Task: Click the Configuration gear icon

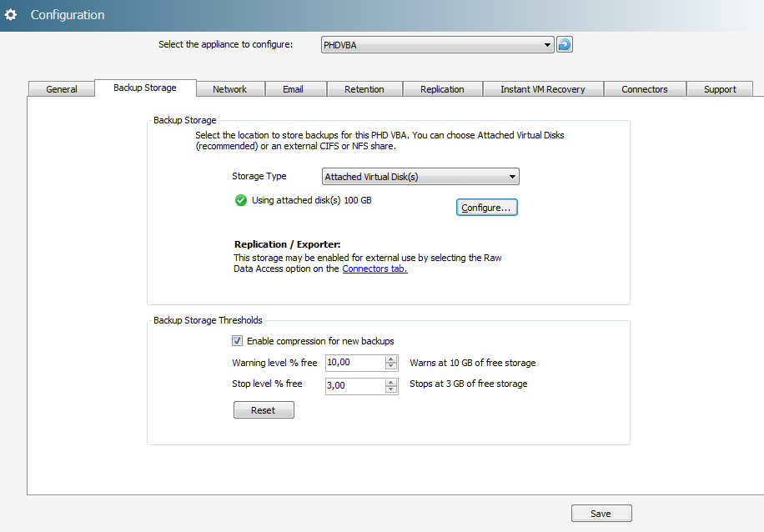Action: point(12,15)
